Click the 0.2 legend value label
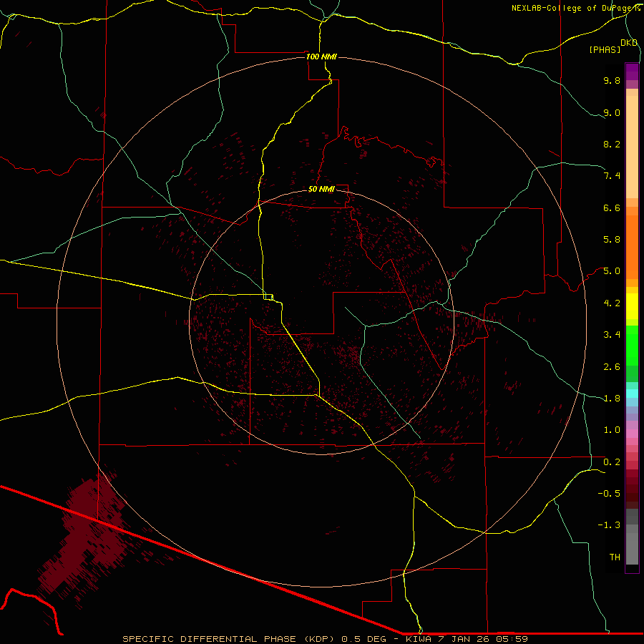This screenshot has height=644, width=644. 611,462
